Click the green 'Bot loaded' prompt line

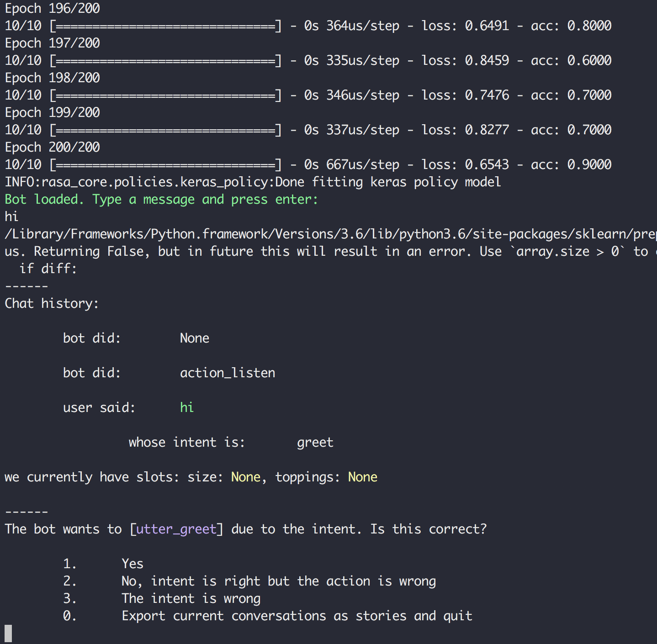point(161,199)
